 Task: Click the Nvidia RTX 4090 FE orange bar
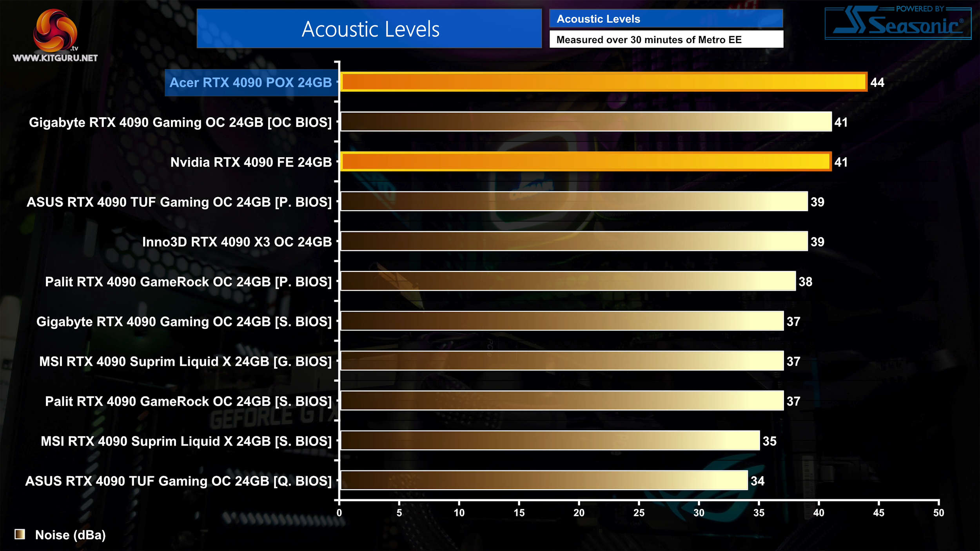click(586, 161)
